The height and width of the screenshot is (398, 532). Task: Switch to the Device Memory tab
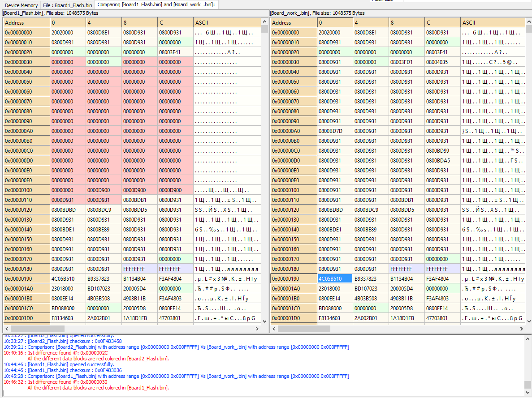point(21,5)
